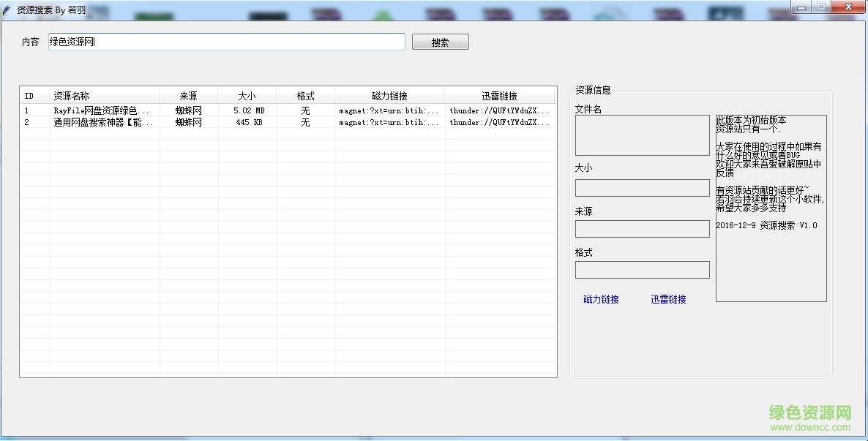Focus the 来源 field in 资源信息 panel
This screenshot has height=441, width=868.
(642, 229)
